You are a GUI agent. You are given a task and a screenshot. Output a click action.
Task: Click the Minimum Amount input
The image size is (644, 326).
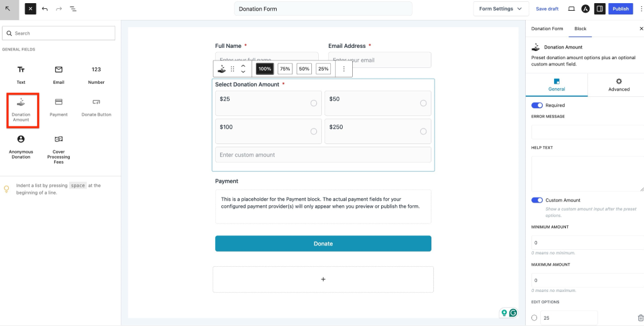click(588, 242)
